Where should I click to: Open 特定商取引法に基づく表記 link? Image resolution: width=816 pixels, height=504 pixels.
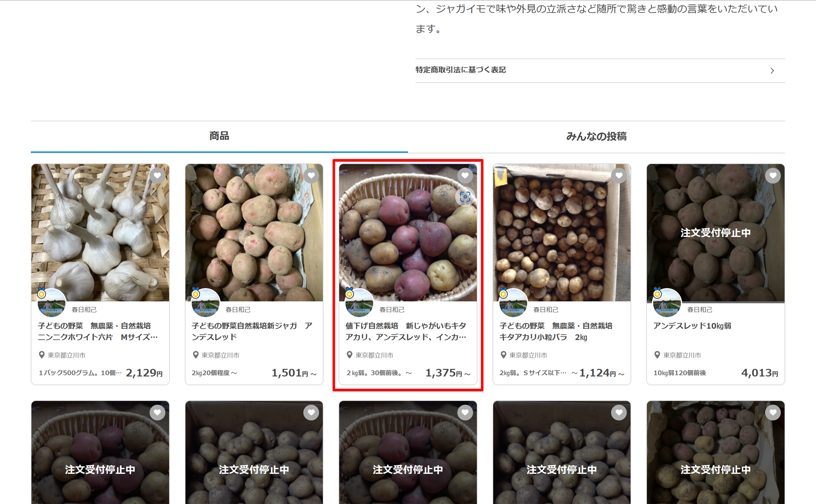pyautogui.click(x=600, y=70)
